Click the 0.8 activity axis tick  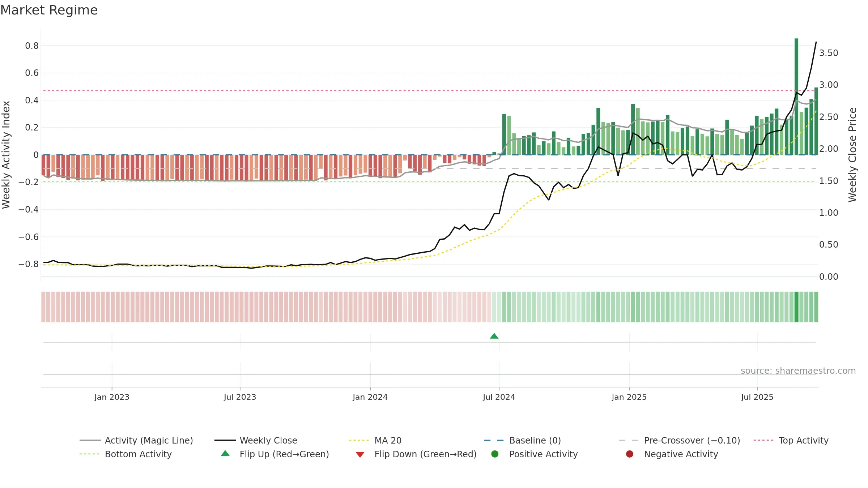coord(32,46)
